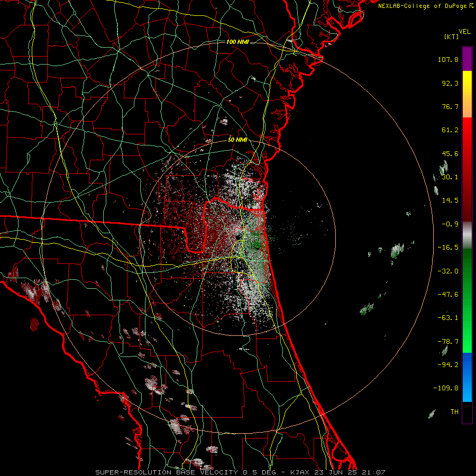Select the -109.8 velocity scale value
This screenshot has height=476, width=476.
446,388
